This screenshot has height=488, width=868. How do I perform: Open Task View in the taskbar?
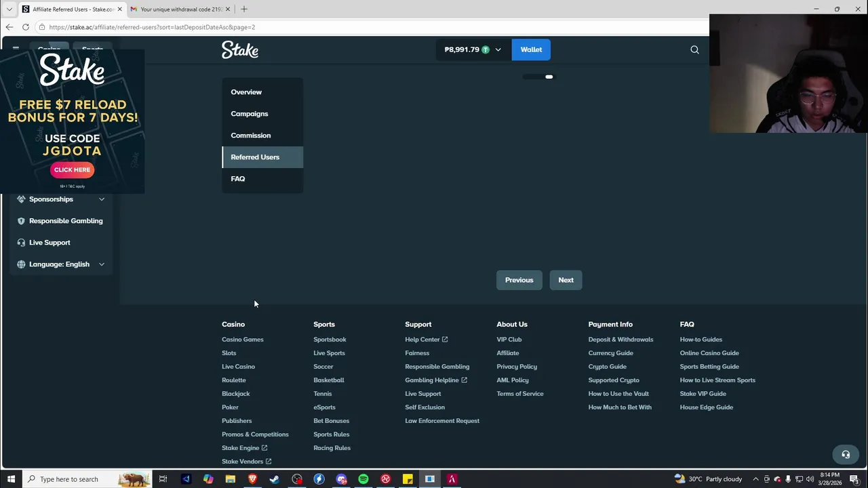[163, 479]
